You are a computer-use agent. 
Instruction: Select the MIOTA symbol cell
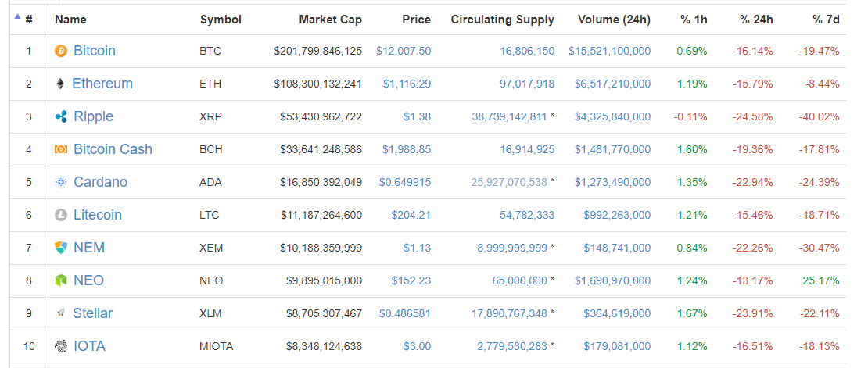point(217,346)
